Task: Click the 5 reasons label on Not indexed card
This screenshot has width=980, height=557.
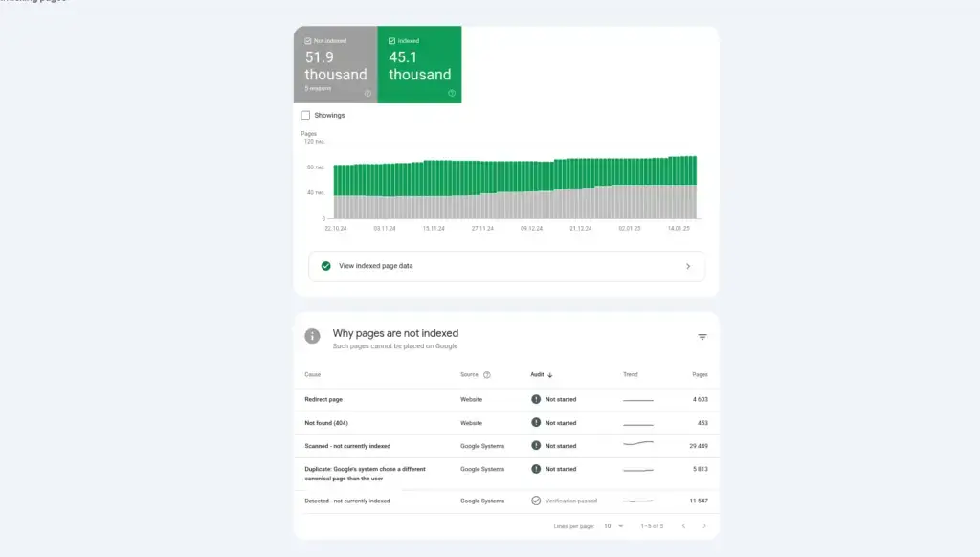Action: point(318,89)
